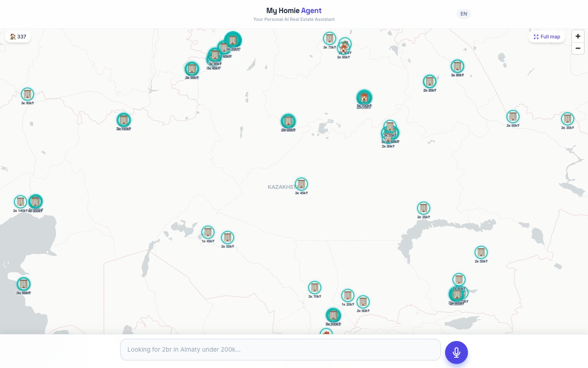Viewport: 588px width, 368px height.
Task: Select the 3к 110к₸ apartment marker
Action: point(124,120)
